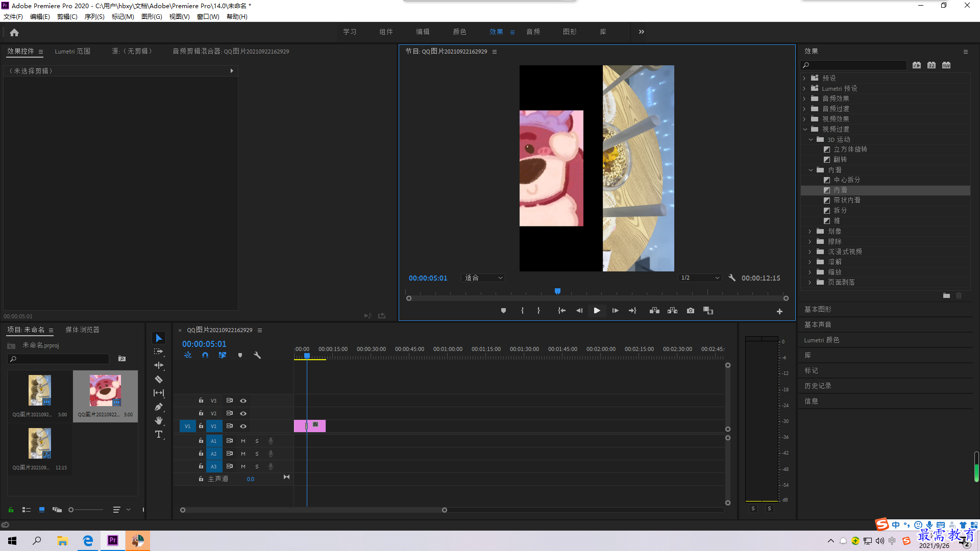
Task: Select the Track Select Forward tool
Action: 159,352
